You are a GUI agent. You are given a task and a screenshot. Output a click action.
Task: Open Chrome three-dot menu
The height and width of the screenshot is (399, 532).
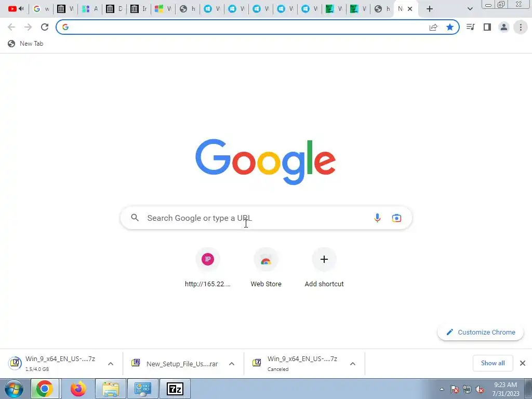click(521, 27)
